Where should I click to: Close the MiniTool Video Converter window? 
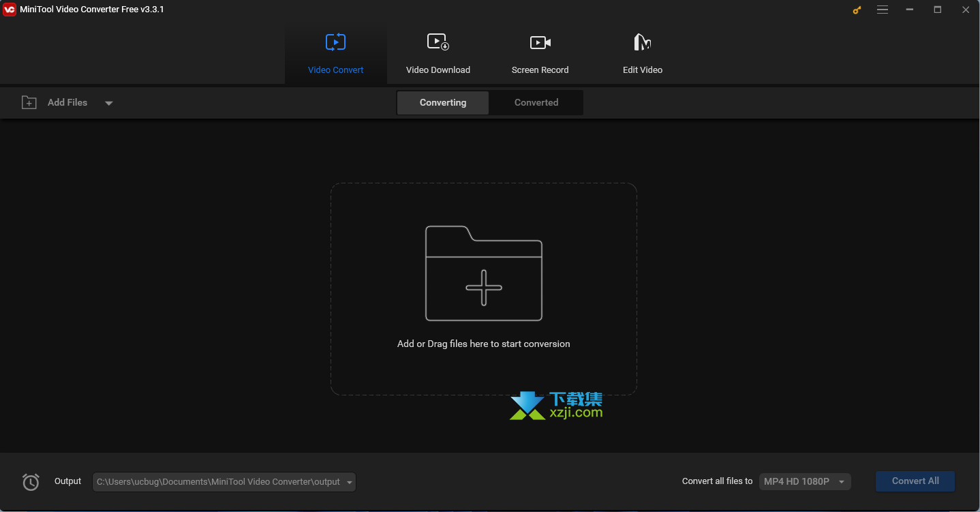point(966,10)
